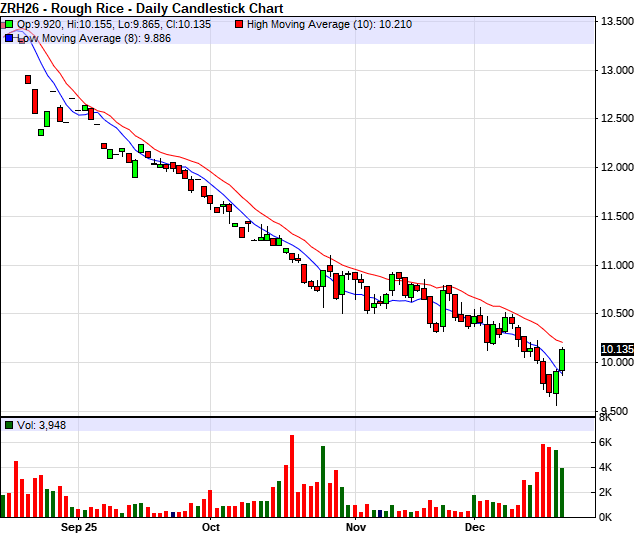Click the red High Moving Average legend swatch
The image size is (640, 536).
pyautogui.click(x=238, y=24)
